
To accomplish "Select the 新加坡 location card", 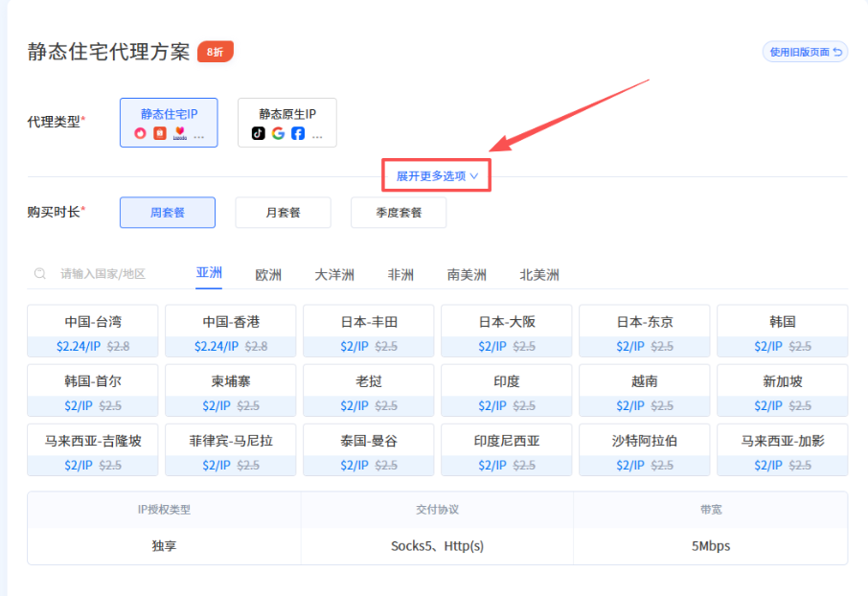I will point(782,391).
